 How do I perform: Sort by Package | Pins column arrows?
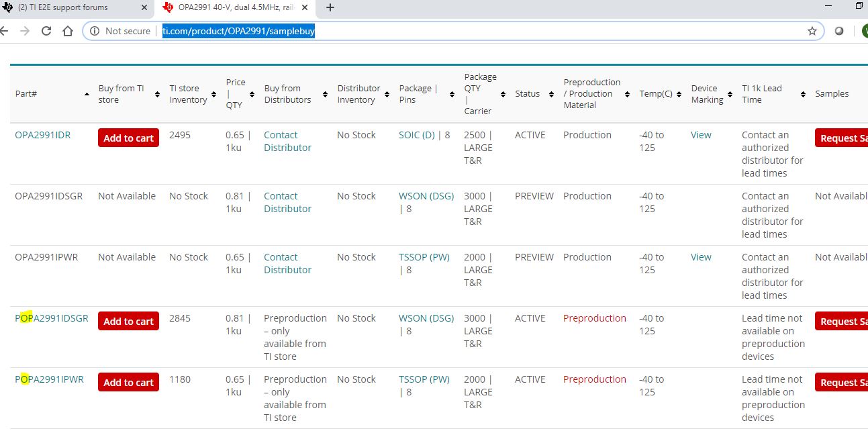tap(452, 94)
